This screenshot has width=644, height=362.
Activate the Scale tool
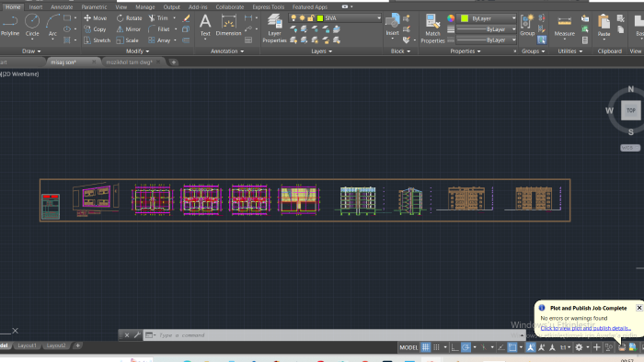click(x=127, y=40)
